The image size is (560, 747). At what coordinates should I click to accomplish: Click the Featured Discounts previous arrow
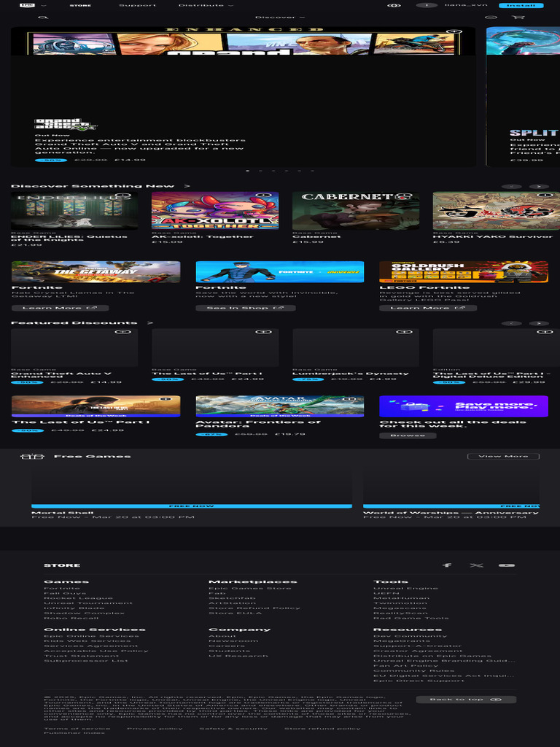tap(512, 323)
